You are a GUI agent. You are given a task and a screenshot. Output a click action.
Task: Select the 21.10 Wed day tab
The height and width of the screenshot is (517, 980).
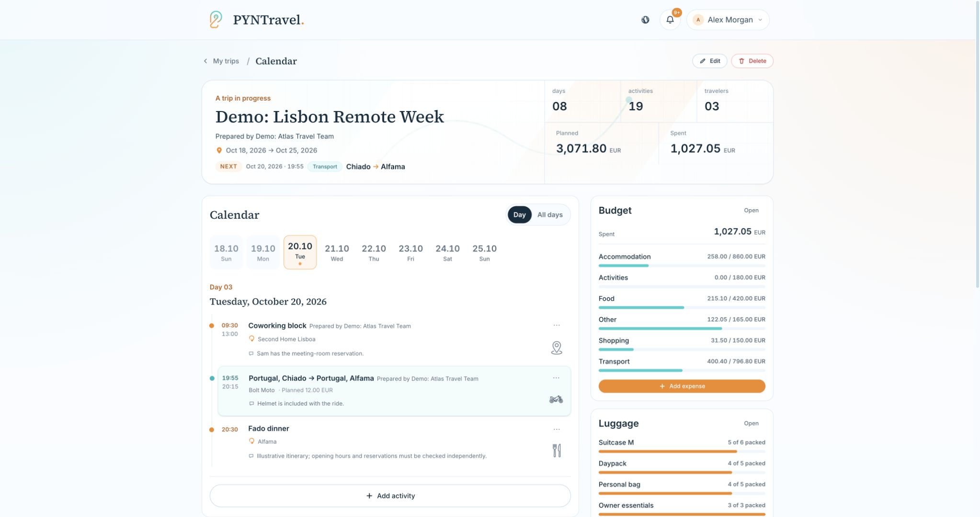tap(337, 252)
